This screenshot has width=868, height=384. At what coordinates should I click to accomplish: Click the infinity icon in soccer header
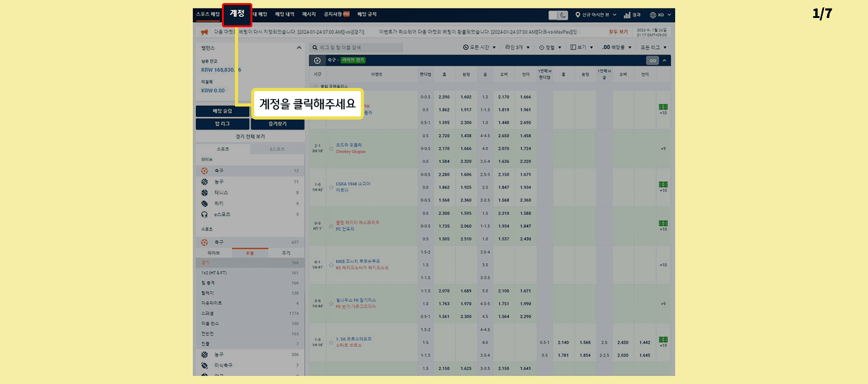coord(652,61)
